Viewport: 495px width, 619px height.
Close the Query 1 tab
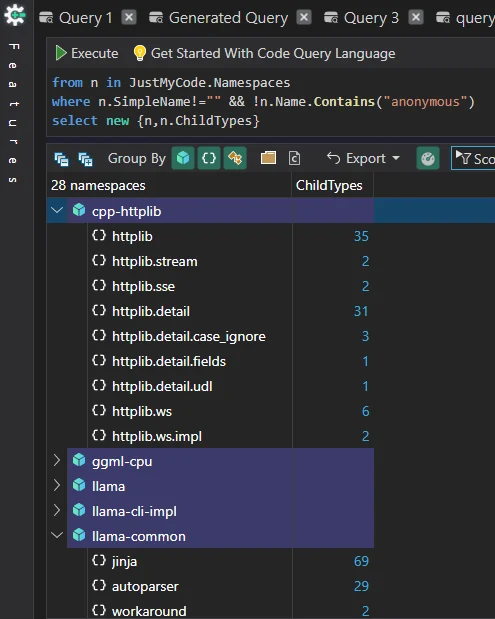click(x=129, y=17)
